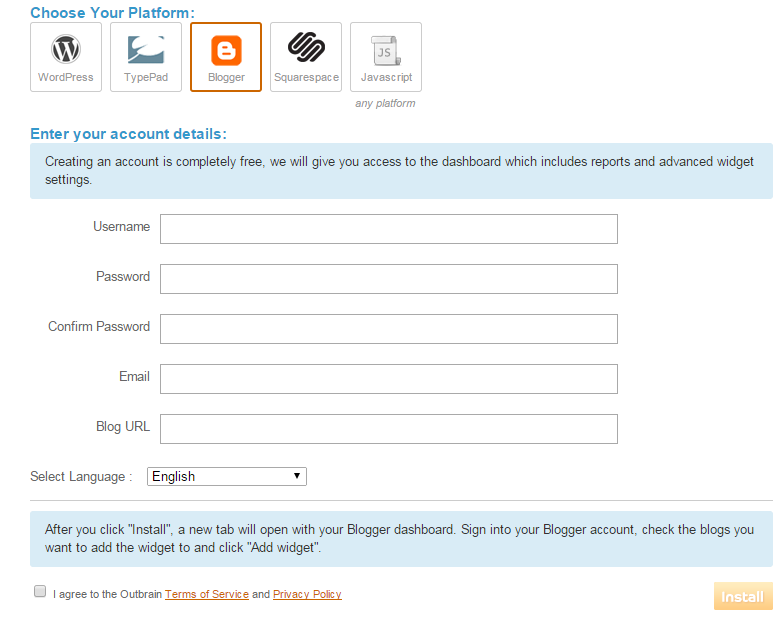Click the Blog URL input field

pyautogui.click(x=389, y=429)
